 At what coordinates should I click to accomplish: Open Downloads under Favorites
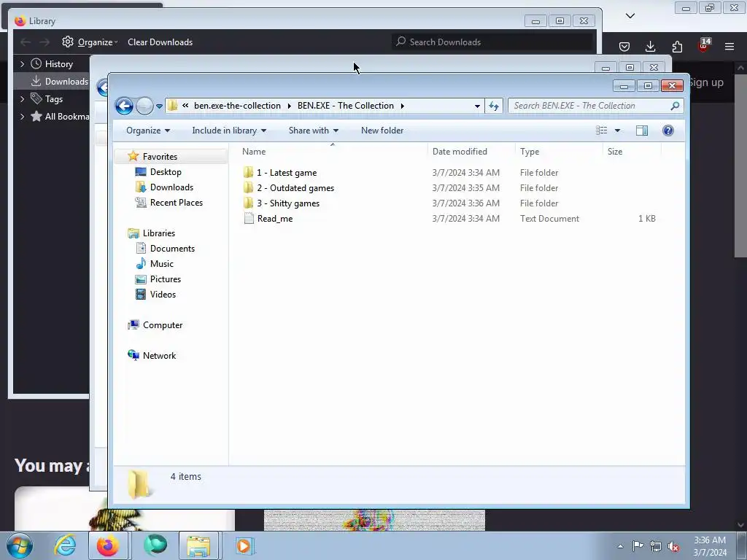point(171,187)
